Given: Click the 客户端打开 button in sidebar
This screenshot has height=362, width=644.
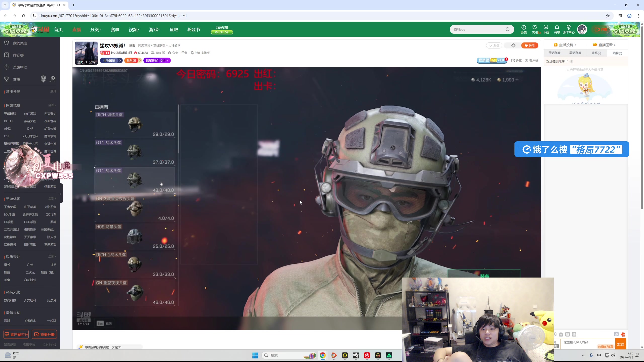Looking at the screenshot, I should click(x=16, y=334).
